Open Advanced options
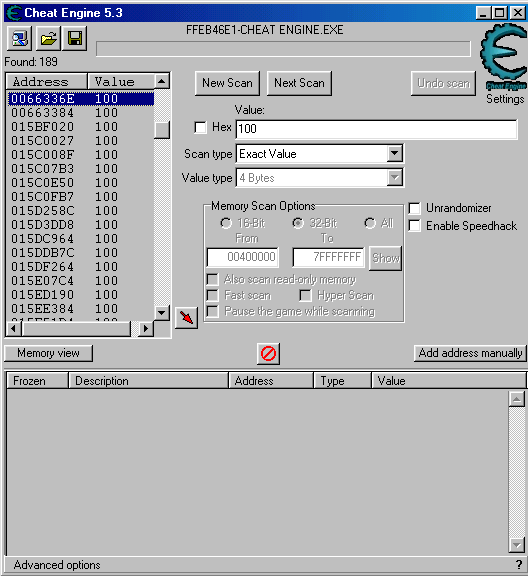 (x=57, y=565)
